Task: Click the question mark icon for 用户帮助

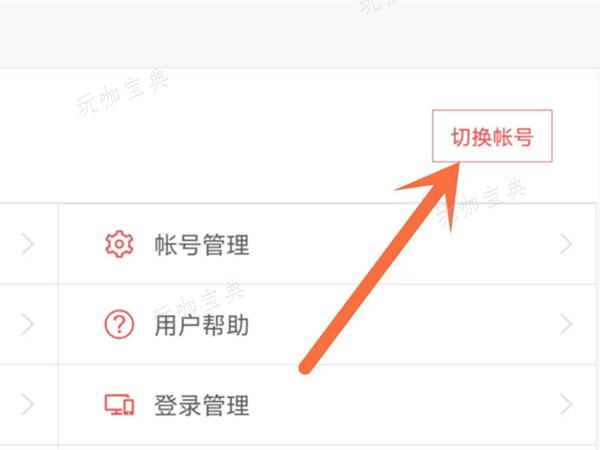Action: [119, 324]
